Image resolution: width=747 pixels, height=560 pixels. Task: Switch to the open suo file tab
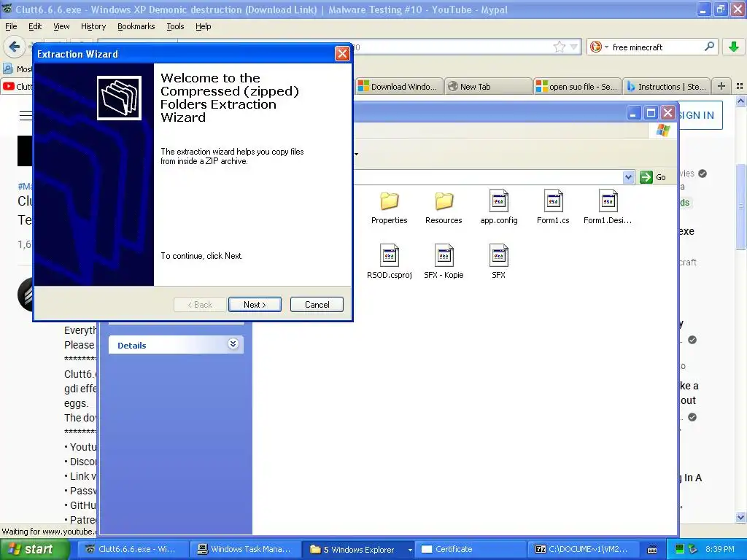[578, 87]
